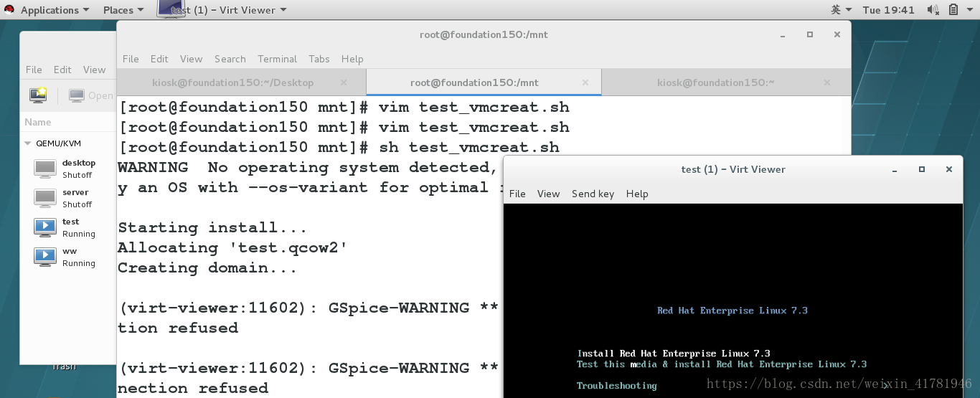Select the ww virtual machine row
This screenshot has height=398, width=980.
tap(68, 257)
